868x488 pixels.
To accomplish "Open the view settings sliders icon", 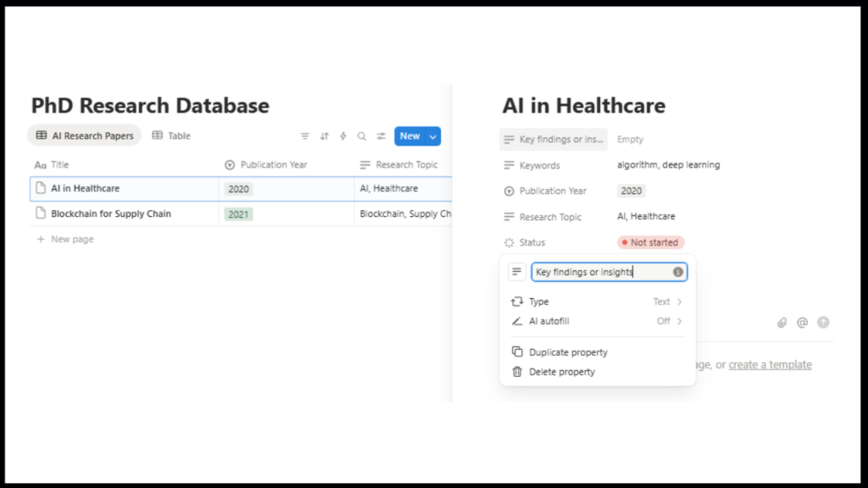I will click(x=381, y=136).
